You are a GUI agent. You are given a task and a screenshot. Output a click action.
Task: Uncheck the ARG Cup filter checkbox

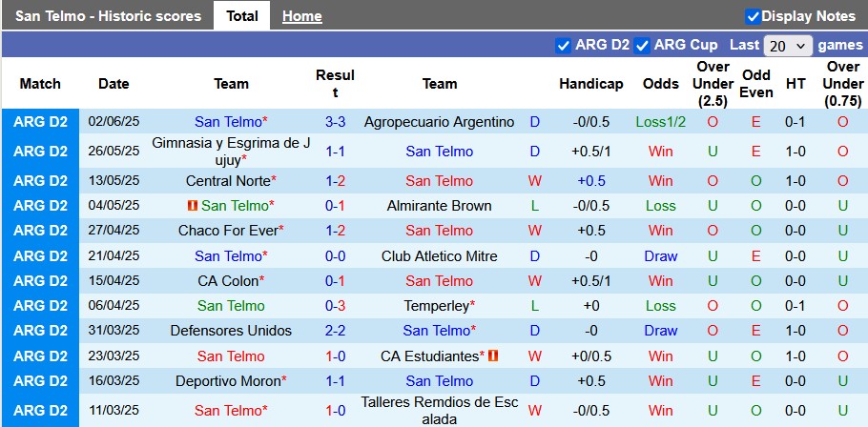click(x=642, y=45)
